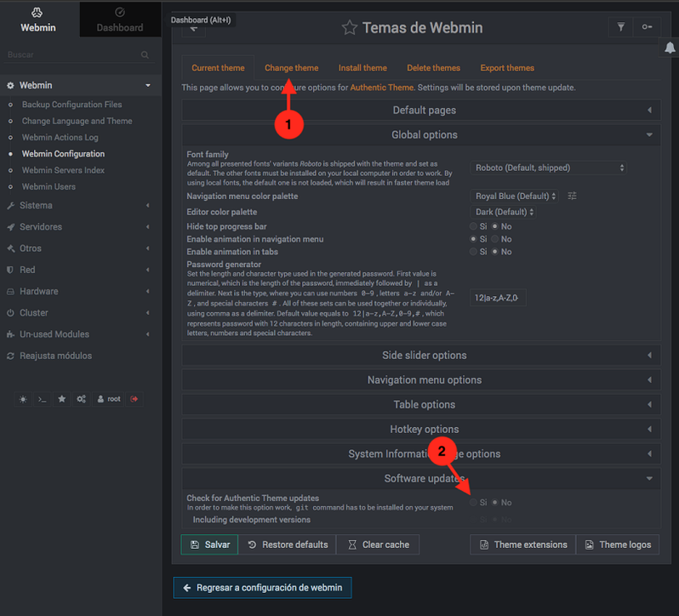Expand the Sistema menu category

point(81,206)
